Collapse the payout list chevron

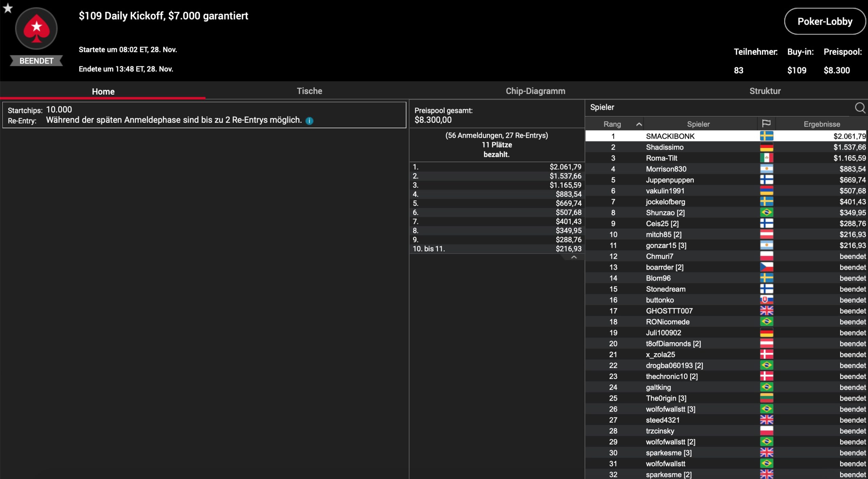(574, 257)
